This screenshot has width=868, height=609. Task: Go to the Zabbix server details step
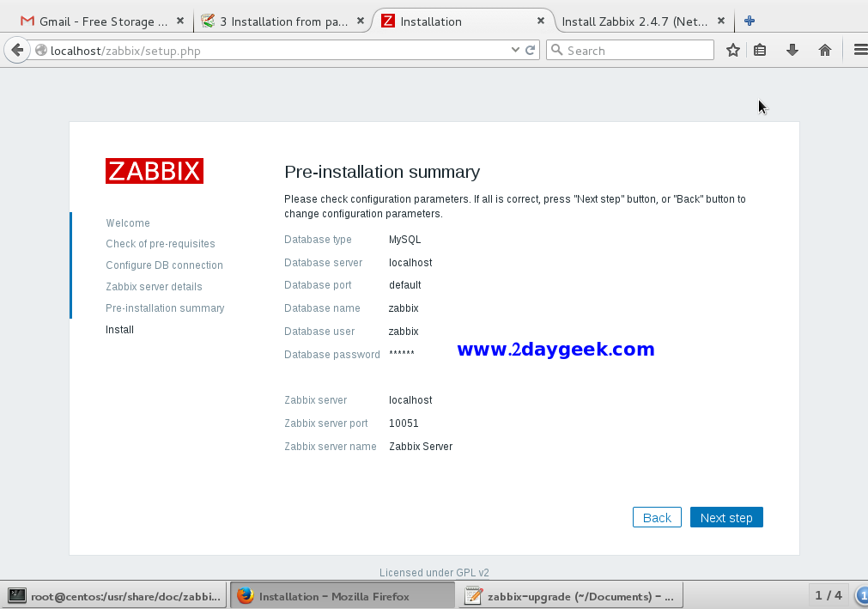pos(154,287)
